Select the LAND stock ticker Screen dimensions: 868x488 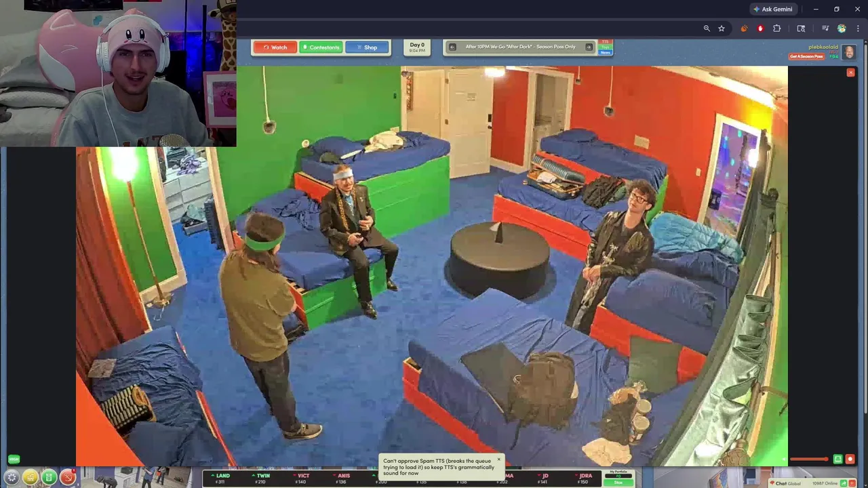[221, 479]
